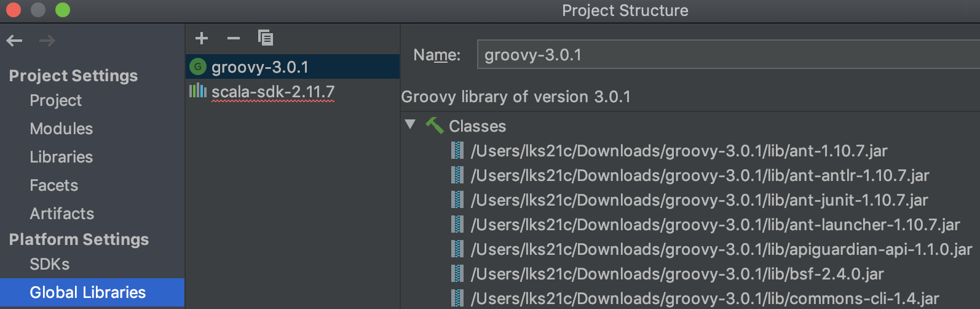
Task: Click the back navigation arrow
Action: point(14,41)
